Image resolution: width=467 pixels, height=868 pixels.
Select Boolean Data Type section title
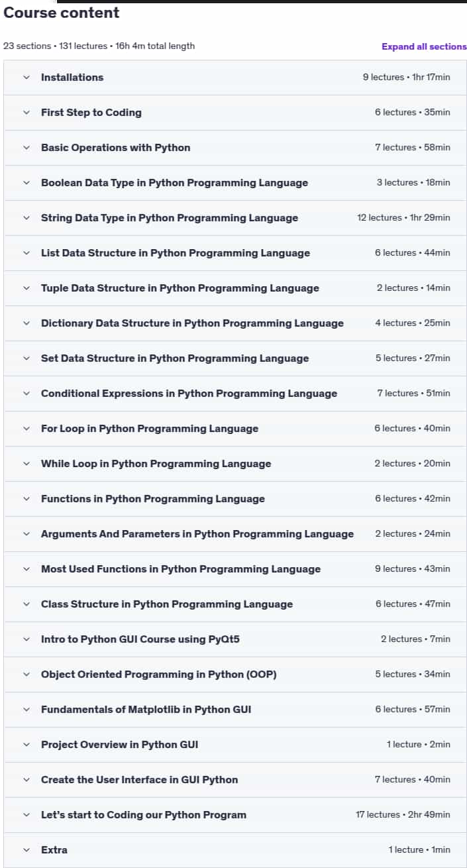point(175,183)
